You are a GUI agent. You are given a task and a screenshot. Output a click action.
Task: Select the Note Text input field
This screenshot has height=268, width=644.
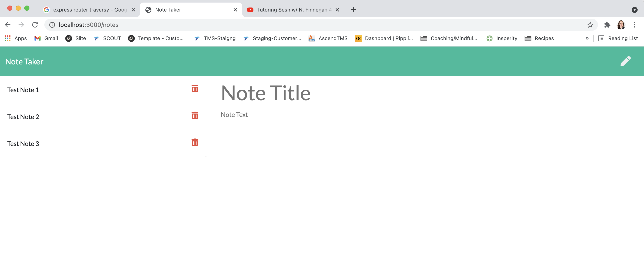point(234,115)
